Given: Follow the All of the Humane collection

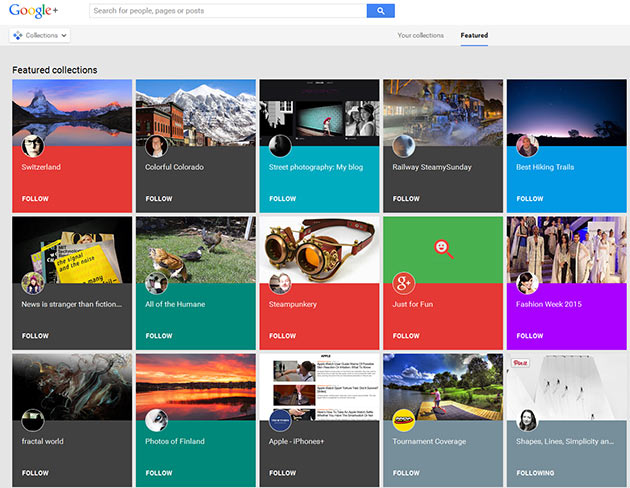Looking at the screenshot, I should 159,336.
